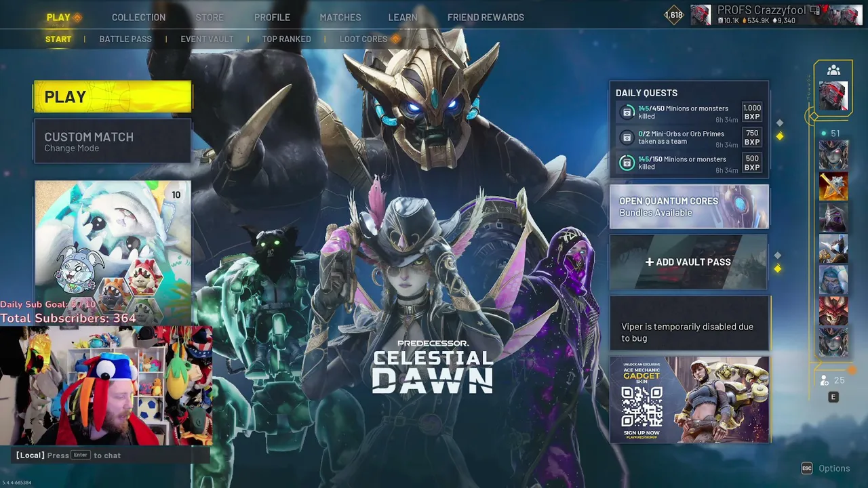The height and width of the screenshot is (488, 868).
Task: Switch to the BATTLE PASS sub-tab
Action: coord(125,39)
